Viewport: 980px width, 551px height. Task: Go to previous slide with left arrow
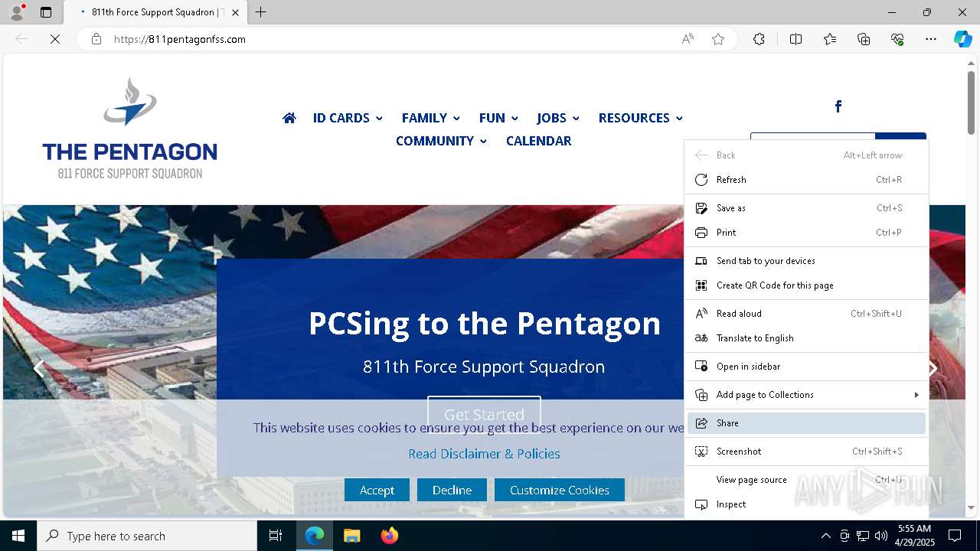[39, 368]
